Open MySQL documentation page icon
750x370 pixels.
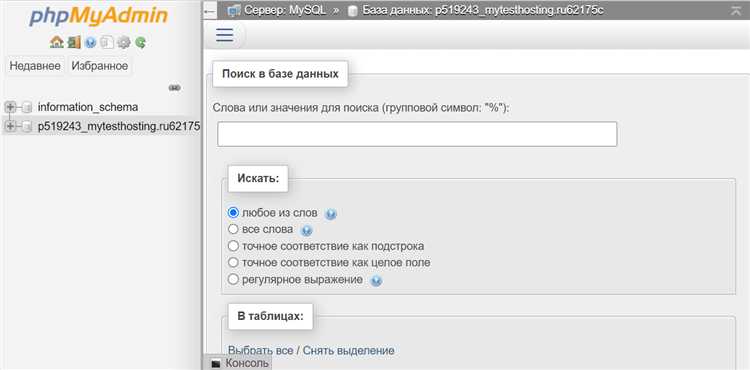[107, 43]
